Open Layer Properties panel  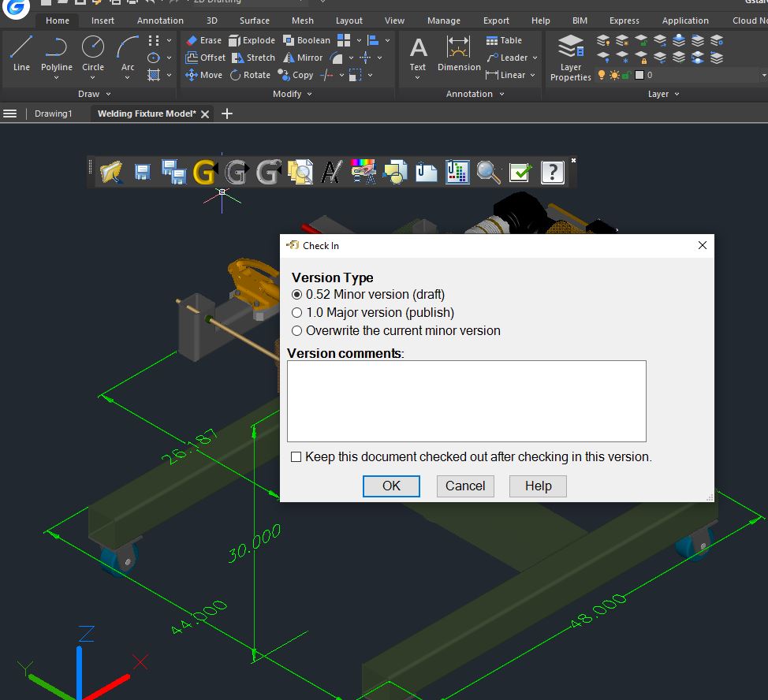[x=571, y=58]
